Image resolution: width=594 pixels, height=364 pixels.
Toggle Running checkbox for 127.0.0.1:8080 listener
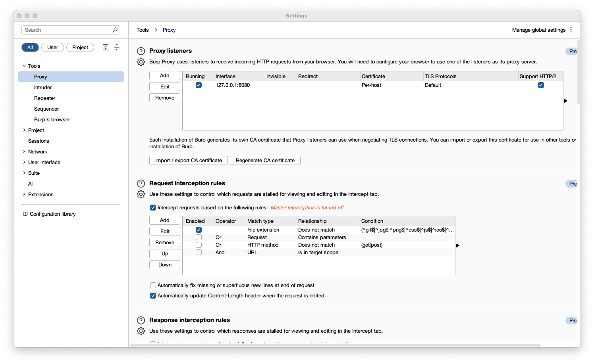pyautogui.click(x=199, y=85)
